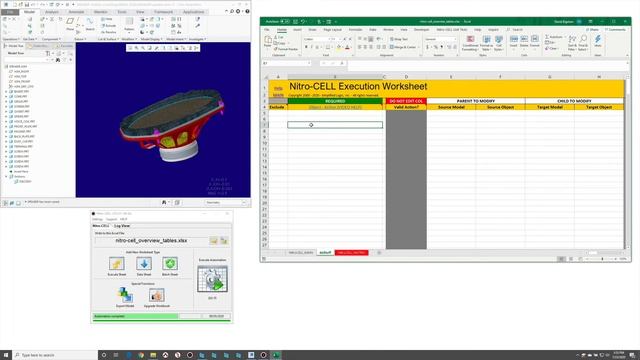Viewport: 640px width, 360px height.
Task: Click Zoom In icon in Creo graphics toolbar
Action: point(137,48)
